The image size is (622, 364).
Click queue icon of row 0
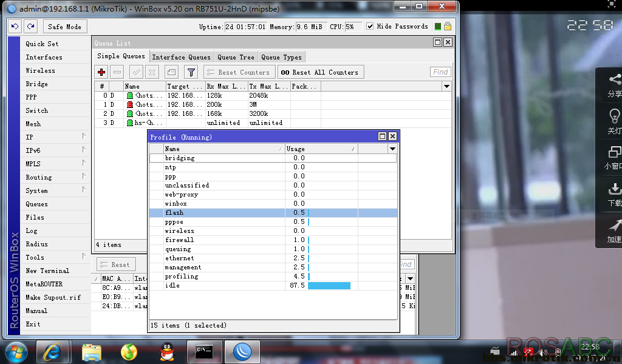130,95
